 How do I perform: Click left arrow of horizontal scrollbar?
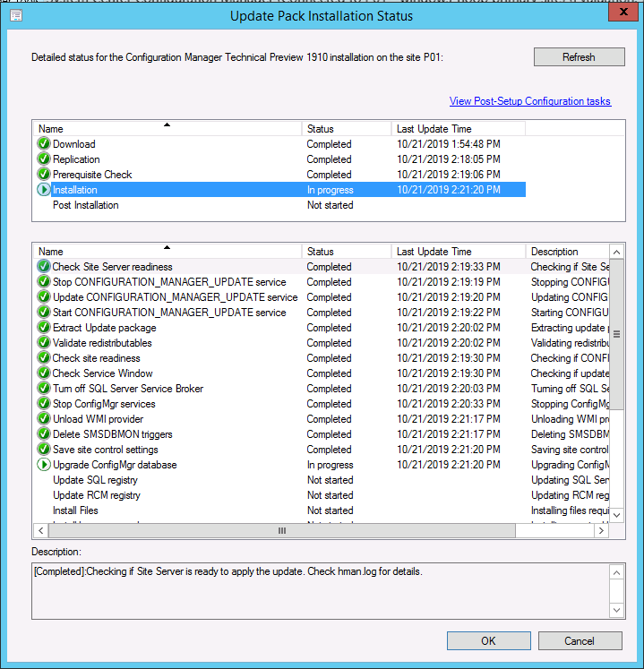coord(41,531)
